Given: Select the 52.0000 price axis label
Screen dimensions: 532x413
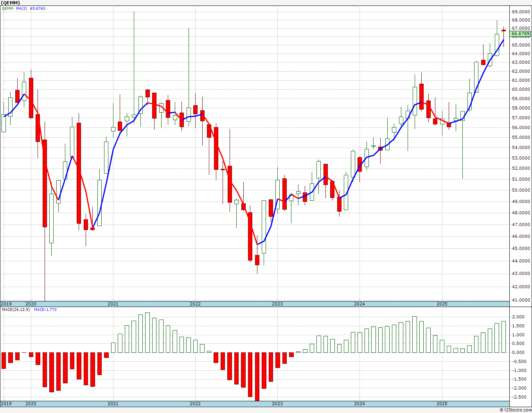Looking at the screenshot, I should pos(521,168).
